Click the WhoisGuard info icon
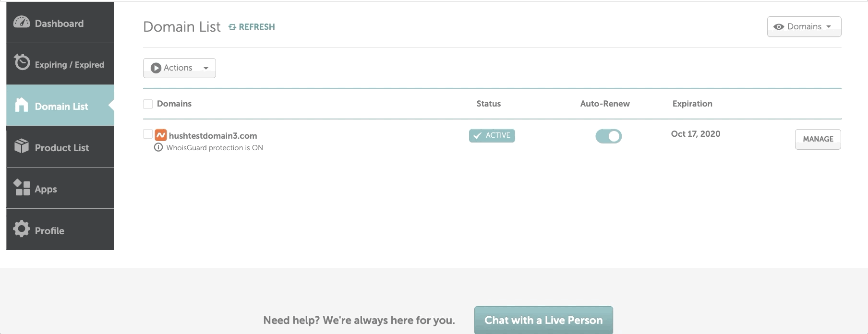Screen dimensions: 868x334 (x=158, y=147)
